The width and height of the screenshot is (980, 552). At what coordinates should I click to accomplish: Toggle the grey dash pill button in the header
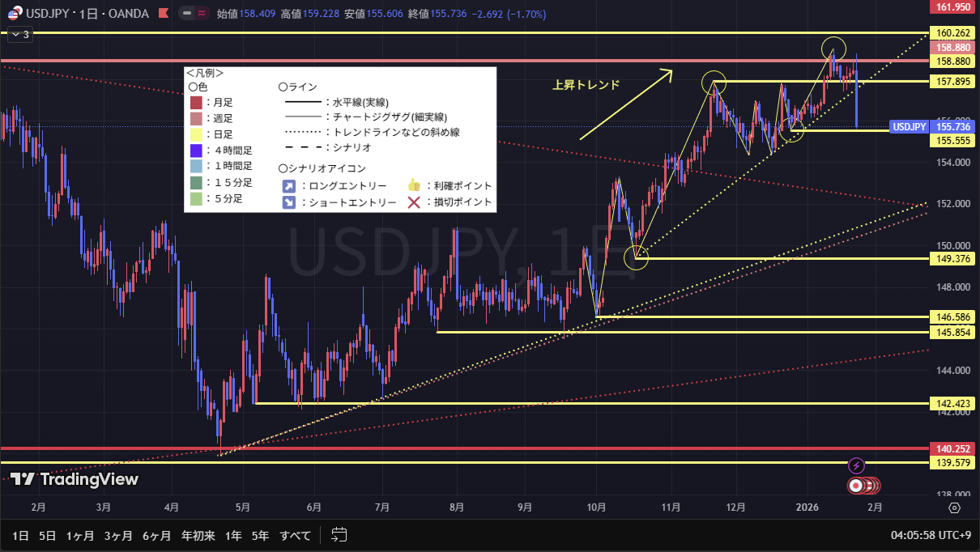pyautogui.click(x=187, y=13)
